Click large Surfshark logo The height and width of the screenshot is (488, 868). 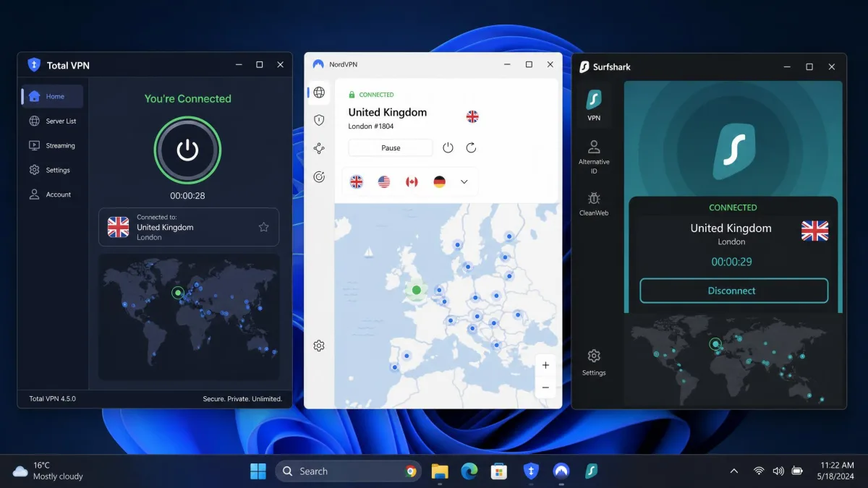click(x=733, y=152)
